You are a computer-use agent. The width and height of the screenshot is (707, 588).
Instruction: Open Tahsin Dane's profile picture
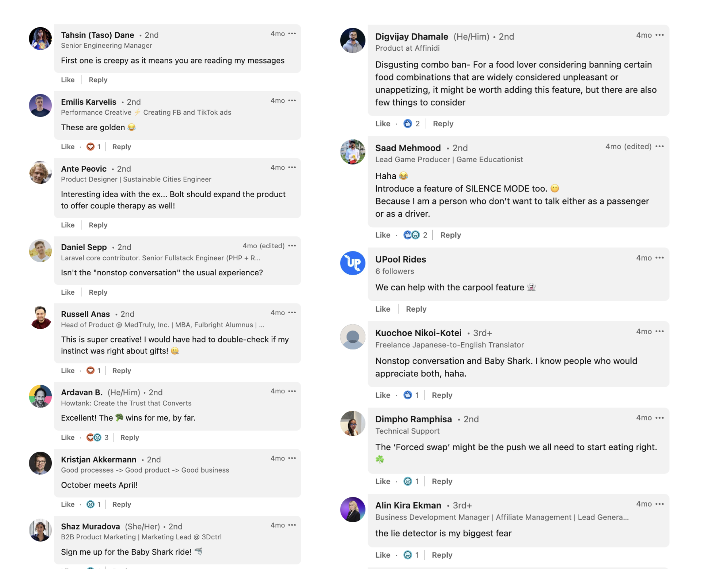coord(40,39)
